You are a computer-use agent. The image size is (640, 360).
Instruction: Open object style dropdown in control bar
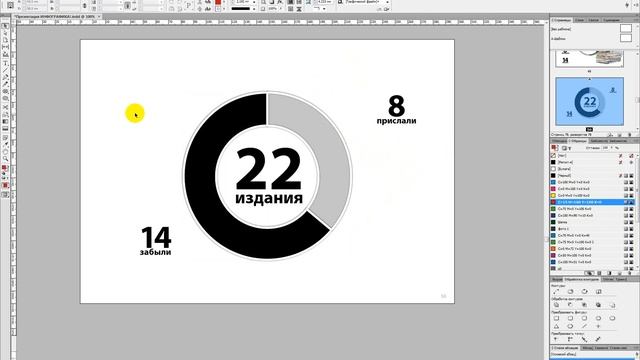[388, 2]
